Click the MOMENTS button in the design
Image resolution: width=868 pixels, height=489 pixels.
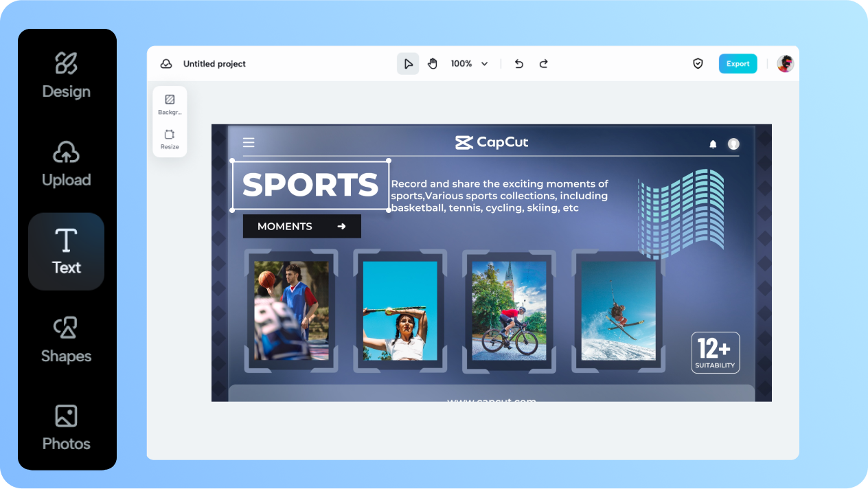(301, 226)
